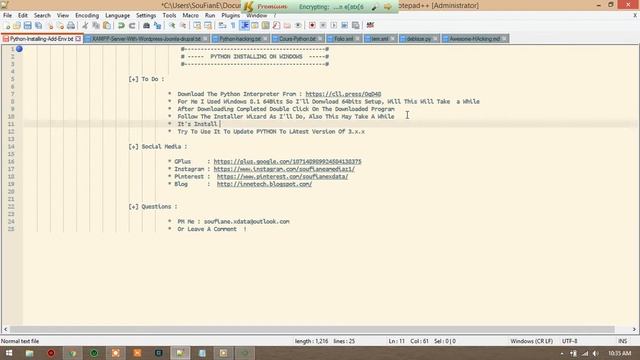
Task: Toggle the highlighted Indent Guide button
Action: [x=244, y=25]
